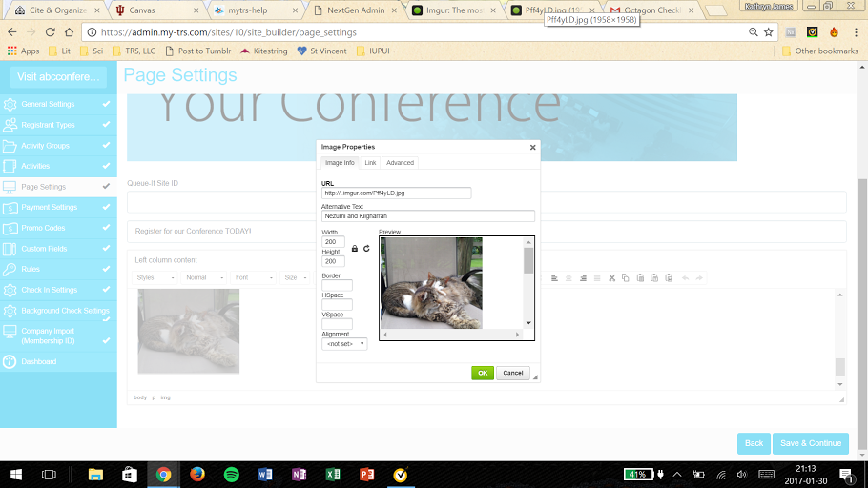868x488 pixels.
Task: Click the cut icon in editor toolbar
Action: click(x=612, y=277)
